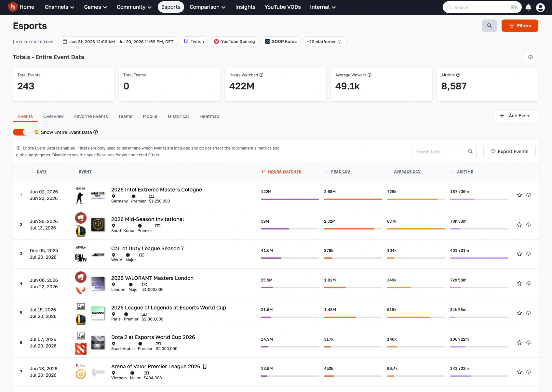This screenshot has height=392, width=552.
Task: Star Call of Duty League Season 7
Action: click(x=519, y=254)
